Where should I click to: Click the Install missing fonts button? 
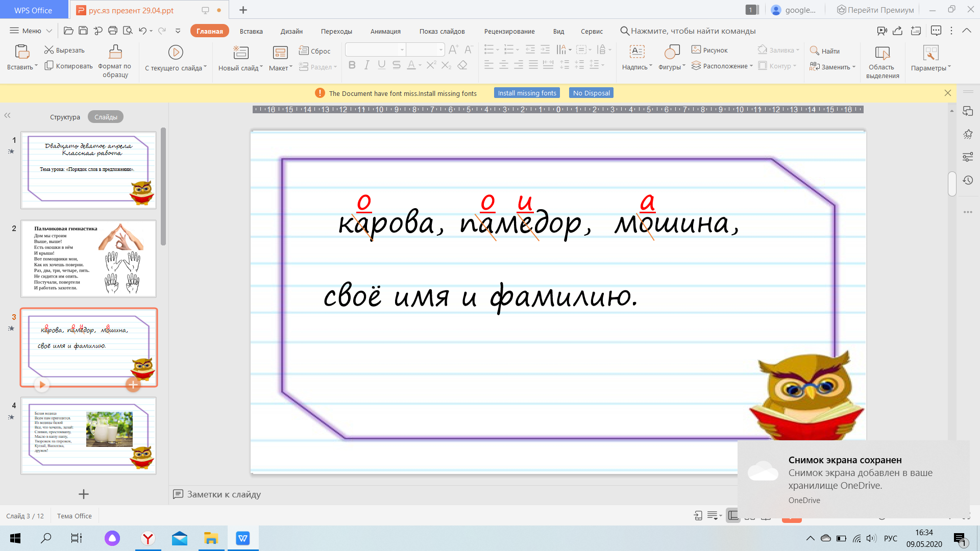[x=528, y=93]
